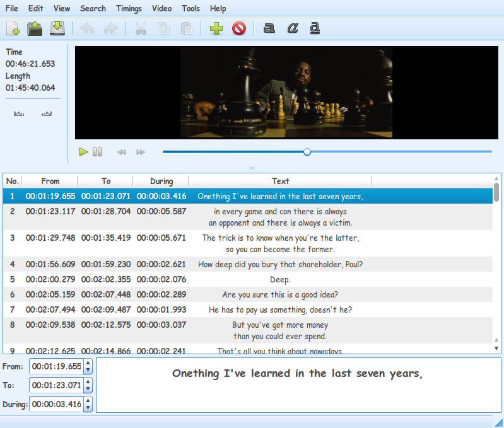
Task: Create a new subtitle file
Action: (13, 28)
